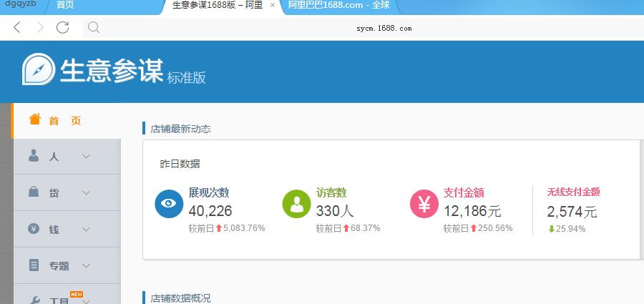Viewport: 644px width, 304px height.
Task: Expand the 专题 sidebar section chevron
Action: coord(86,266)
